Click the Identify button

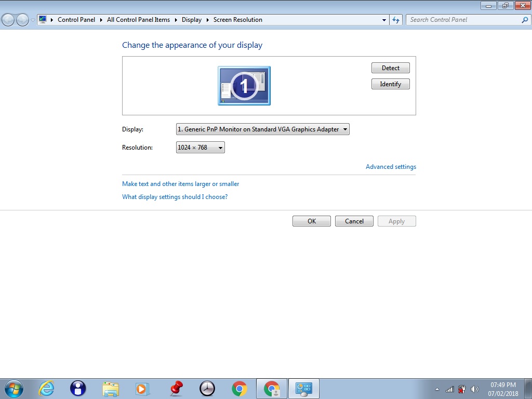(x=391, y=84)
